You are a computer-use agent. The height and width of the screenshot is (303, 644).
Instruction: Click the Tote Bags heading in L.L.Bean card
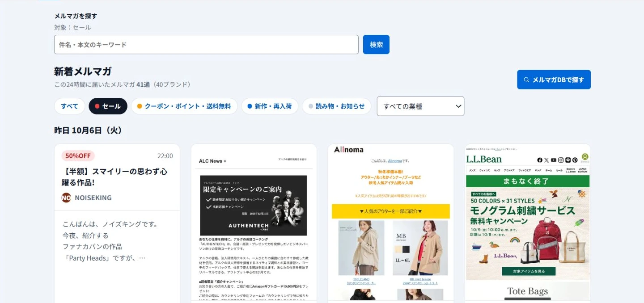pyautogui.click(x=528, y=291)
